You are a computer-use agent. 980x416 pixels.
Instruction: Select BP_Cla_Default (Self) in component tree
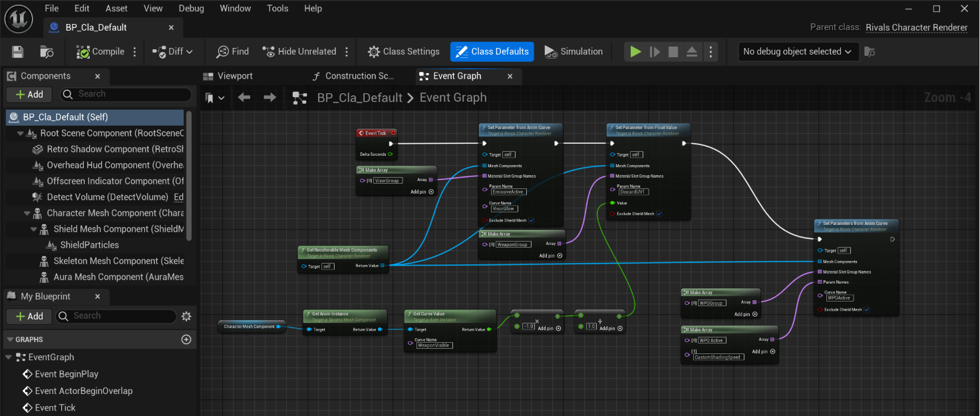click(95, 117)
